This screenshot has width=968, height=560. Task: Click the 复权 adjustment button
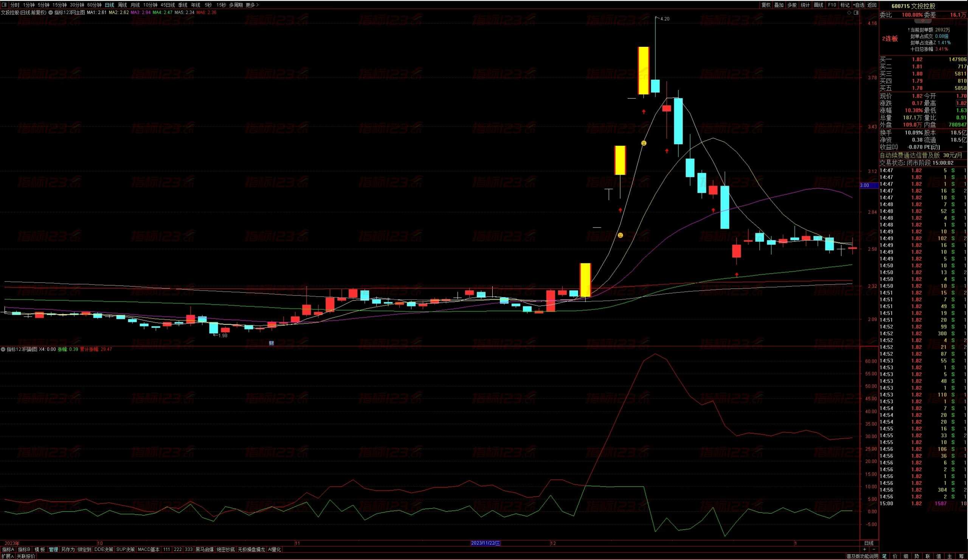point(766,5)
